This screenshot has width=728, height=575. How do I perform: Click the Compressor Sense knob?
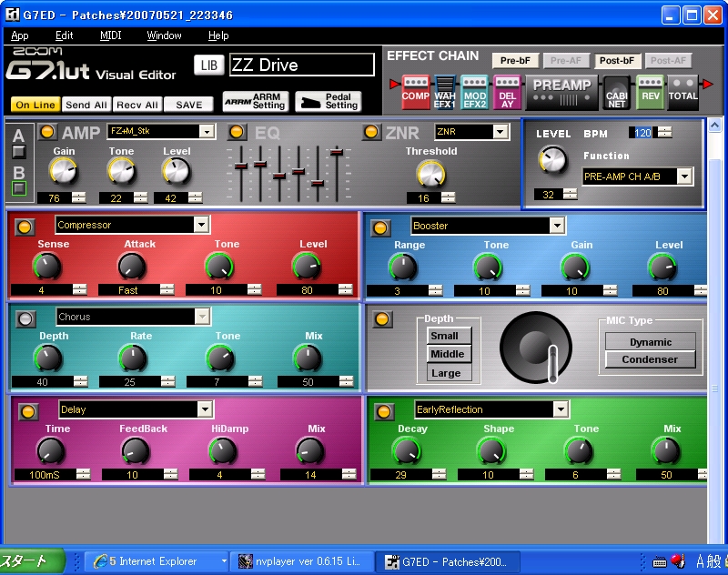[x=47, y=267]
